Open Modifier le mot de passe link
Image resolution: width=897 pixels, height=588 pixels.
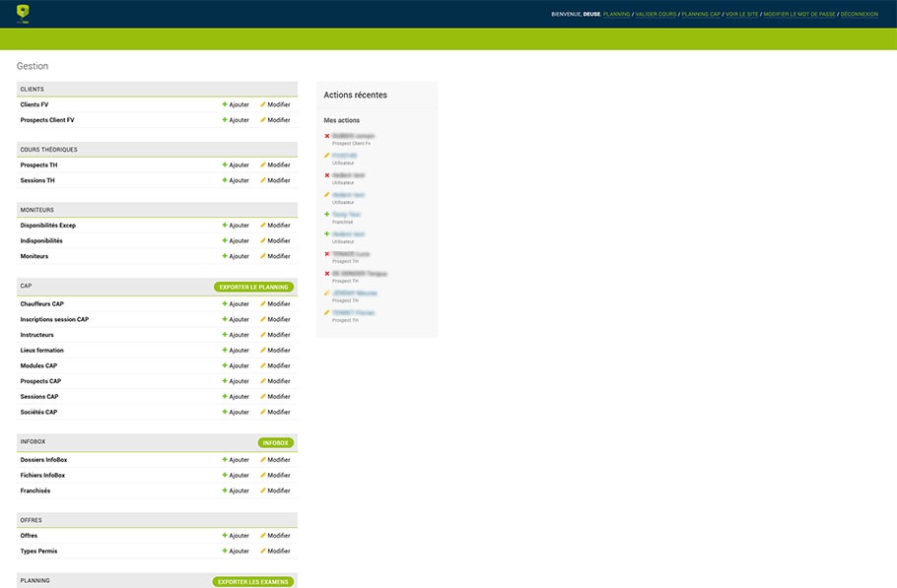798,15
